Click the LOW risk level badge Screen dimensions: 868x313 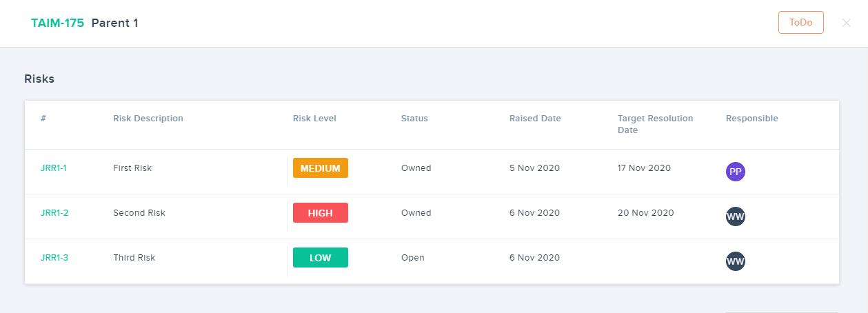click(x=320, y=258)
